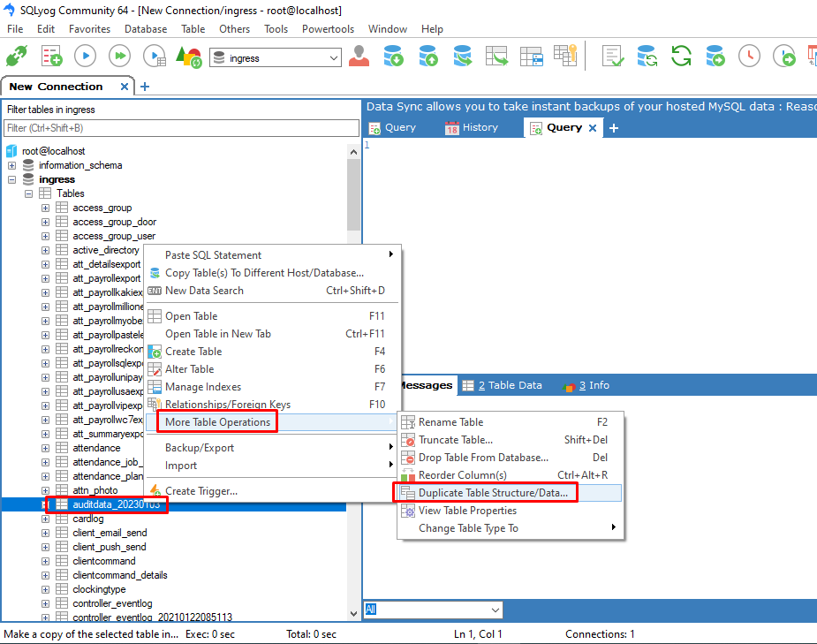Choose Truncate Table from submenu
817x644 pixels.
tap(511, 440)
